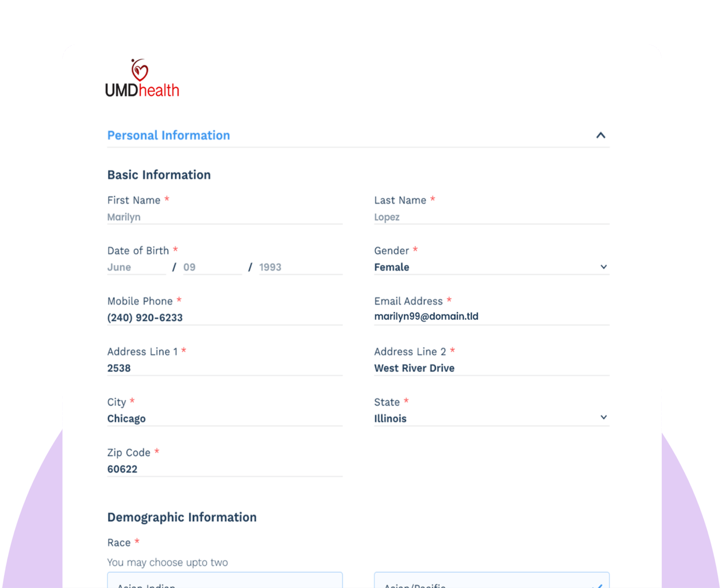Collapse the Personal Information section chevron
722x588 pixels.
pyautogui.click(x=600, y=136)
